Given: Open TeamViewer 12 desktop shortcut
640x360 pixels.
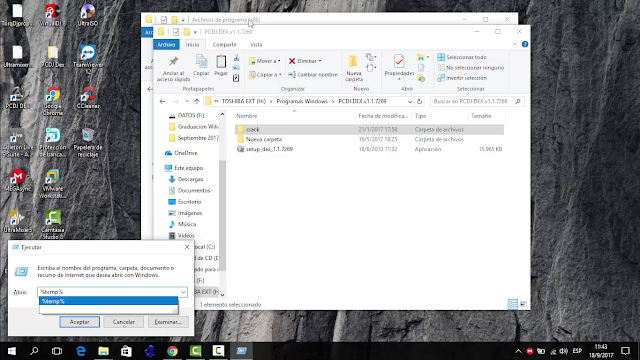Looking at the screenshot, I should [88, 60].
